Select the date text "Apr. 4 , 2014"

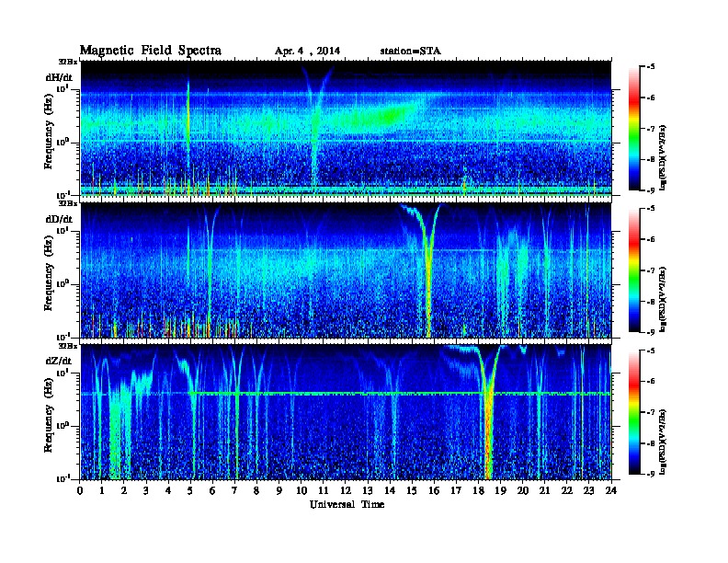[x=307, y=52]
